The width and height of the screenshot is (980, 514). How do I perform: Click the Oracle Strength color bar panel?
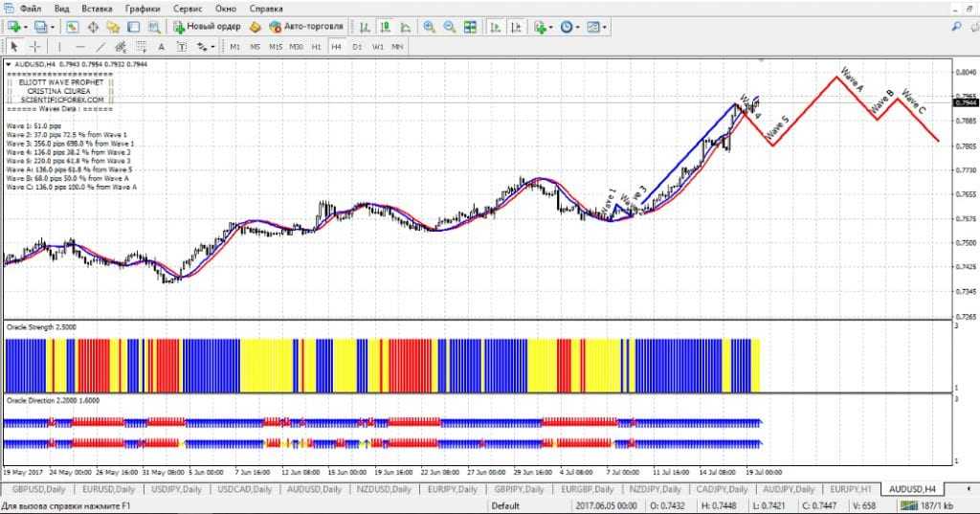point(383,365)
